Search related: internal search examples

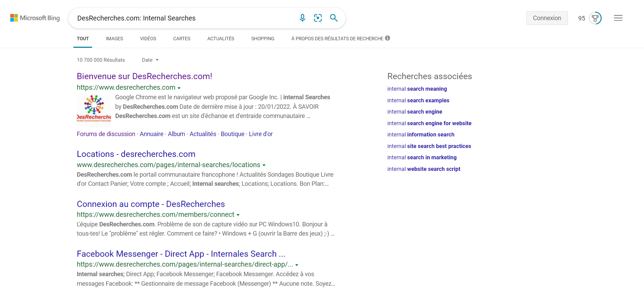(x=418, y=100)
